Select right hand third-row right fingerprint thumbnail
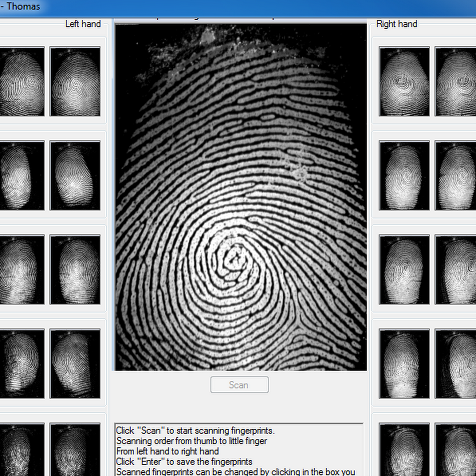 point(456,270)
